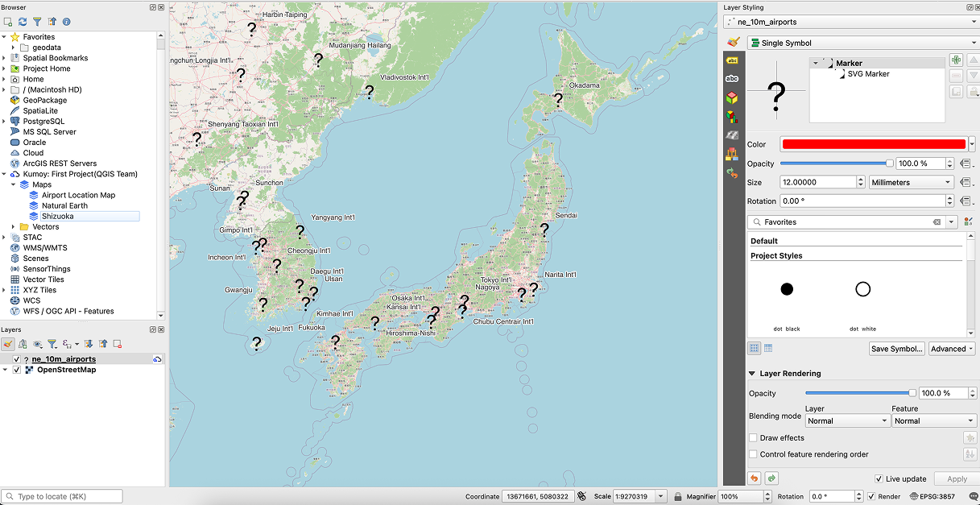Click the scale lock icon in status bar
This screenshot has height=505, width=980.
point(679,496)
